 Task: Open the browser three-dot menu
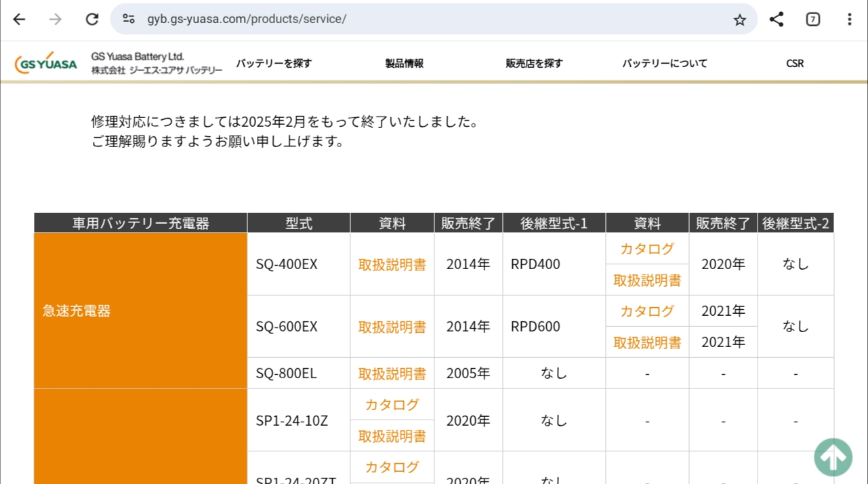point(850,19)
